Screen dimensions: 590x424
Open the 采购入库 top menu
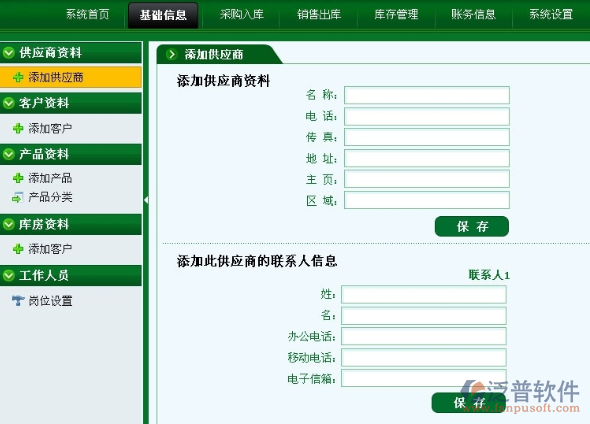click(242, 14)
